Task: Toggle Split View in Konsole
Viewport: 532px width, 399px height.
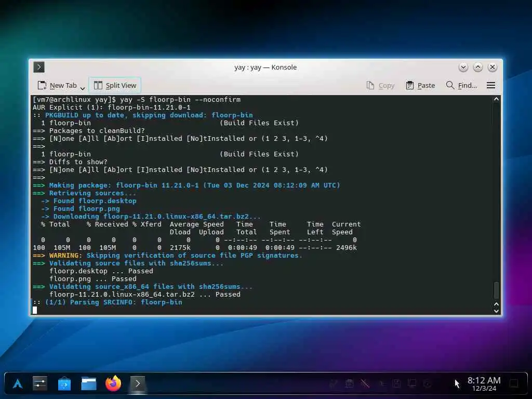Action: 115,86
